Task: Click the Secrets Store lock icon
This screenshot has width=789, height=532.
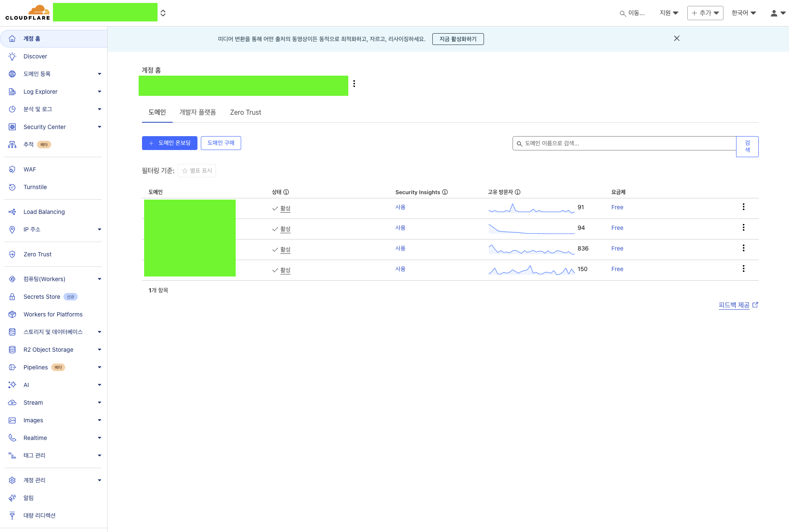Action: coord(12,297)
